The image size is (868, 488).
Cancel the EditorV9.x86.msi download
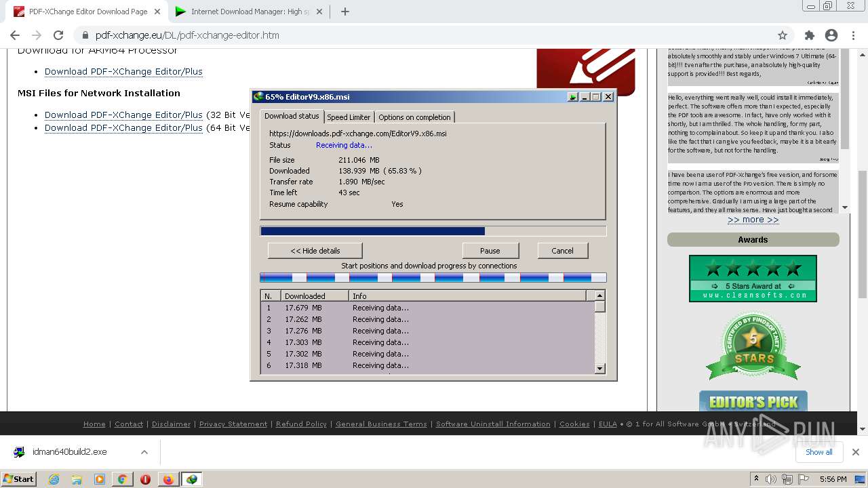(562, 251)
